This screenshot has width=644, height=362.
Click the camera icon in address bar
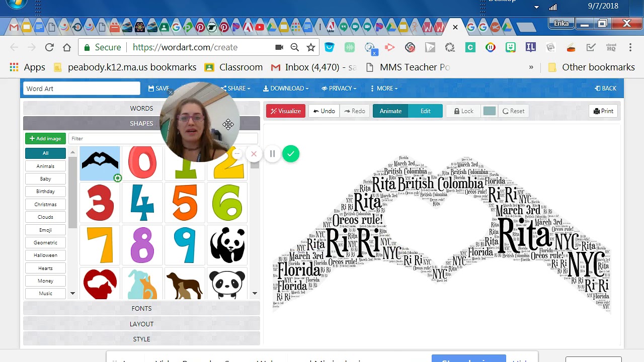point(279,47)
